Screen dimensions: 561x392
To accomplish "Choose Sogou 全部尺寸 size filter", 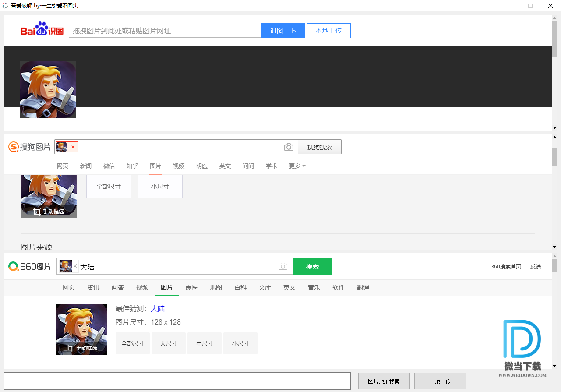I will [x=109, y=186].
